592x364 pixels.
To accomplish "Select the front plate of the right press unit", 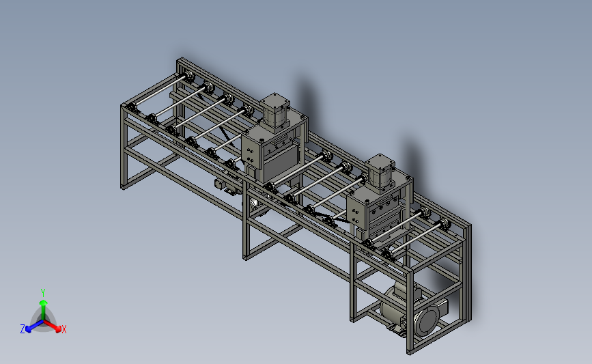I will coord(356,212).
